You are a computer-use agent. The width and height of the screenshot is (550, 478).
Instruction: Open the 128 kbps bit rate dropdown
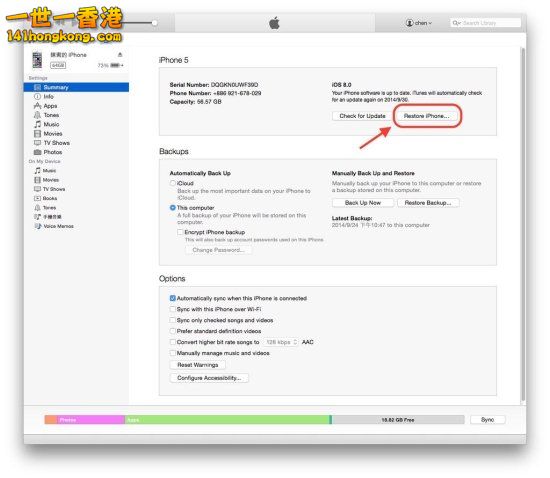(x=281, y=342)
